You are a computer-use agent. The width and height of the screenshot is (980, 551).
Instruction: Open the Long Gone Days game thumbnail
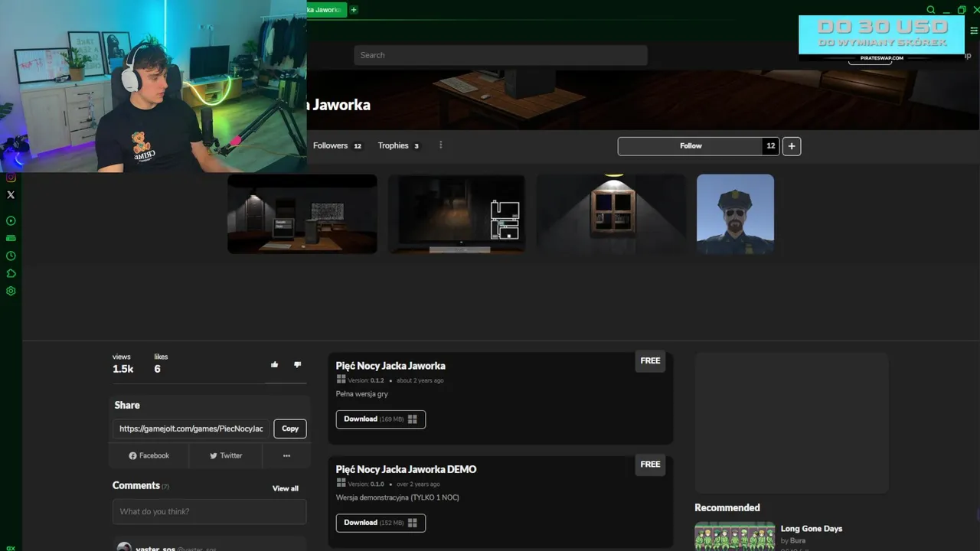(735, 536)
